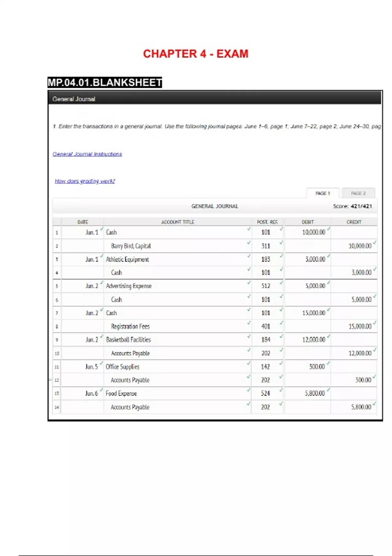
Task: Open the How does grading work link
Action: pyautogui.click(x=85, y=181)
